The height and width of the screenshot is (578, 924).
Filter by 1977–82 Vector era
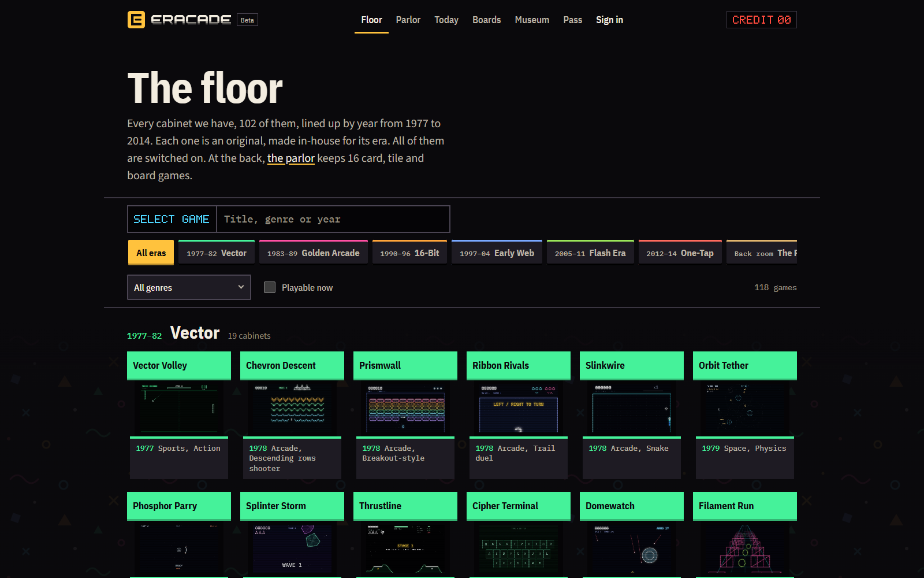[217, 253]
